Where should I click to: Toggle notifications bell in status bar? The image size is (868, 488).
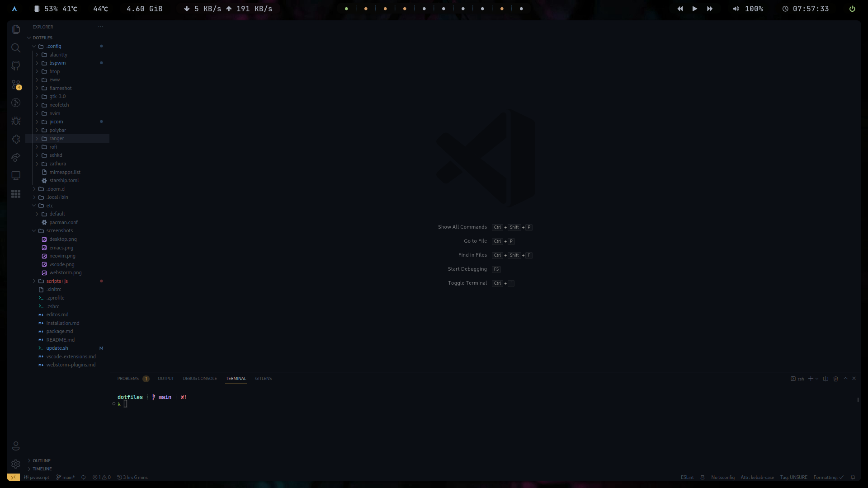(x=853, y=477)
